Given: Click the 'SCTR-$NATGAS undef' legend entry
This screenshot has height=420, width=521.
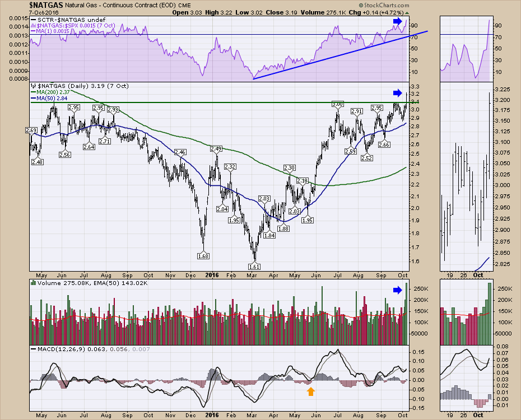Looking at the screenshot, I should (67, 20).
